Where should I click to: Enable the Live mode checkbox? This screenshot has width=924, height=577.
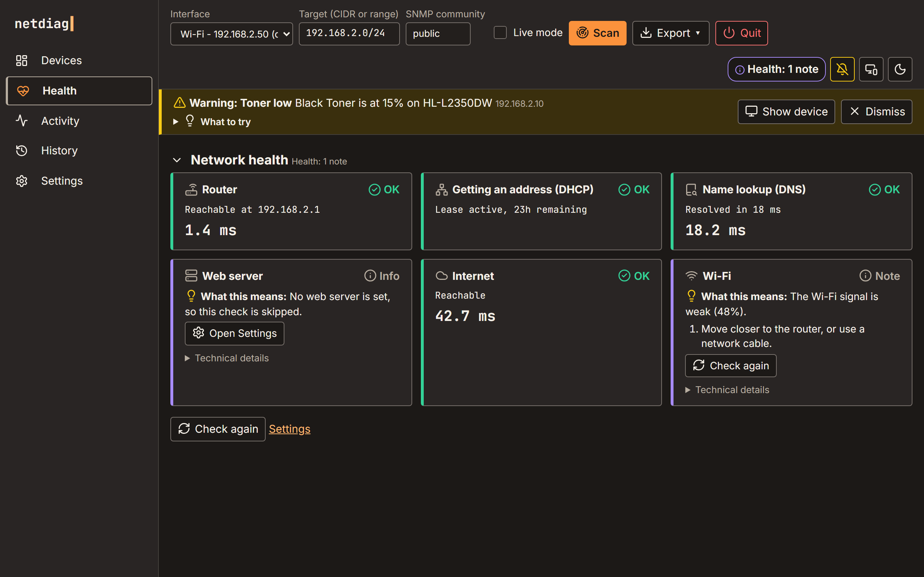[500, 32]
